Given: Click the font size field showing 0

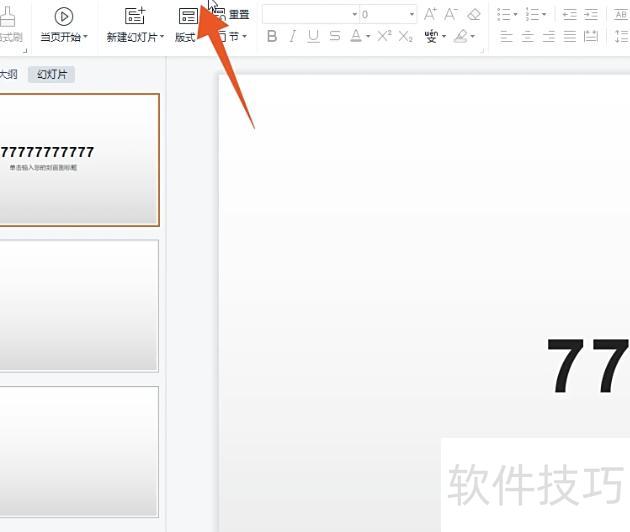Looking at the screenshot, I should [x=384, y=14].
